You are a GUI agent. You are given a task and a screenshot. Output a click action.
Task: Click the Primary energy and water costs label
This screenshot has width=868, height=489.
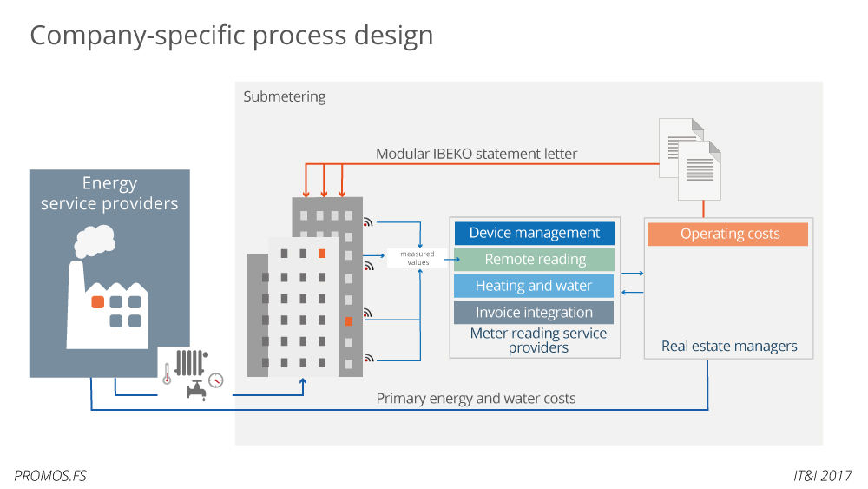click(x=476, y=398)
